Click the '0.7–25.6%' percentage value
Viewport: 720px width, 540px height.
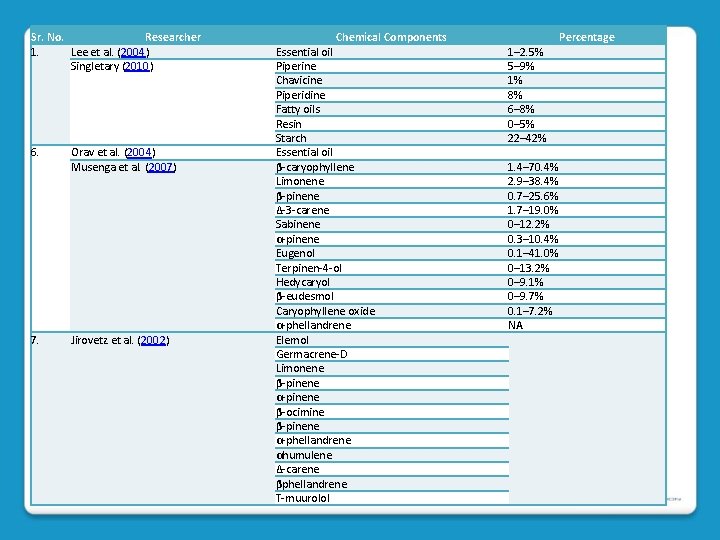click(x=533, y=196)
